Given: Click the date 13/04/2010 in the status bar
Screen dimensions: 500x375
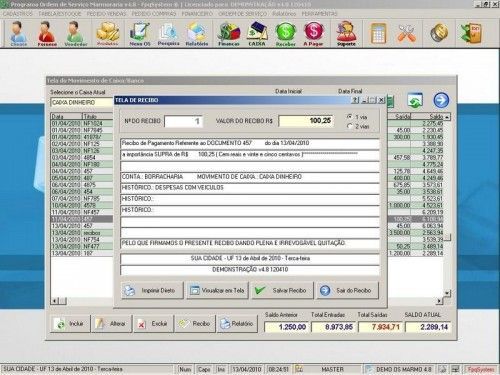Looking at the screenshot, I should coord(247,369).
